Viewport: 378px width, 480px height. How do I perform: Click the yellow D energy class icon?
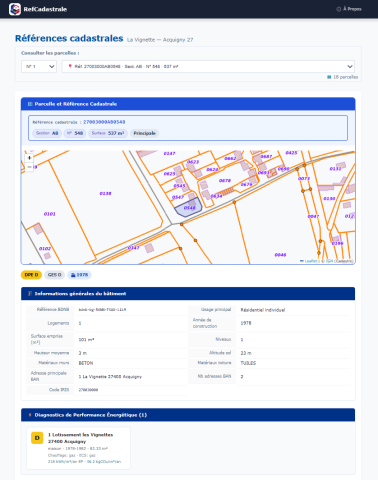click(x=37, y=438)
